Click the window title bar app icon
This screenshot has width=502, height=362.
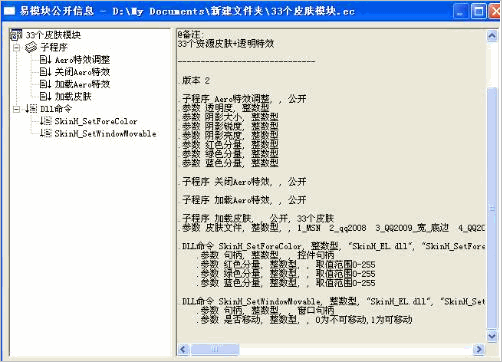9,11
